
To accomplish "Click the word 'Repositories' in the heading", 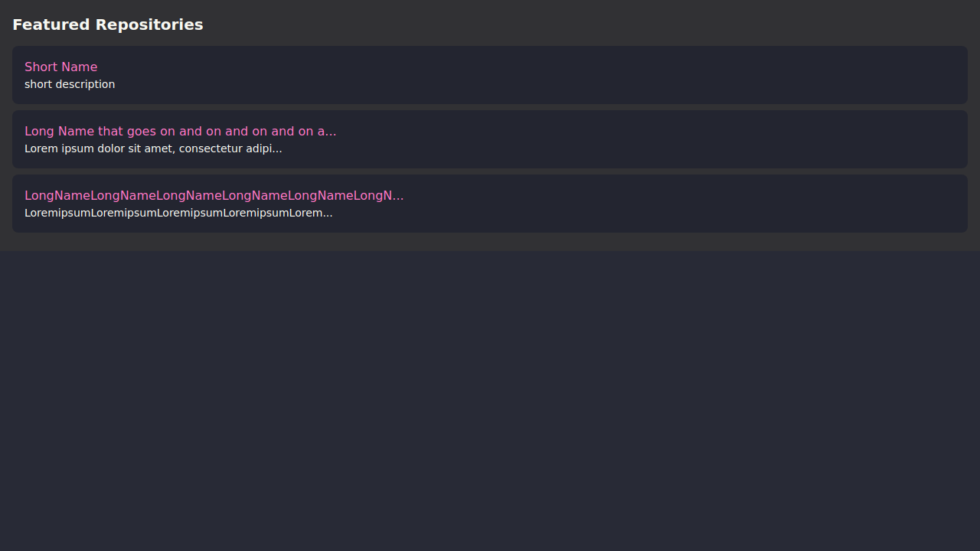I will [149, 24].
